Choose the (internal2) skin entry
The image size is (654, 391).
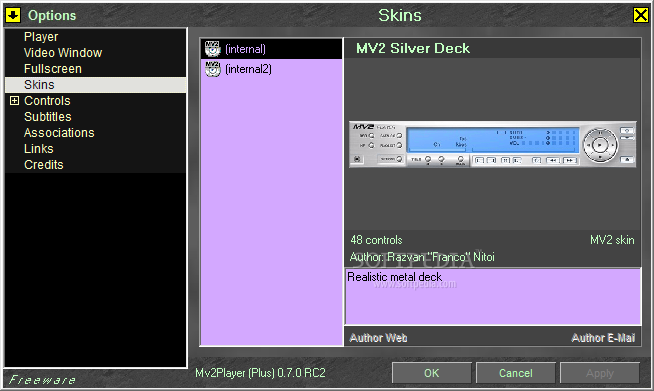(x=272, y=69)
